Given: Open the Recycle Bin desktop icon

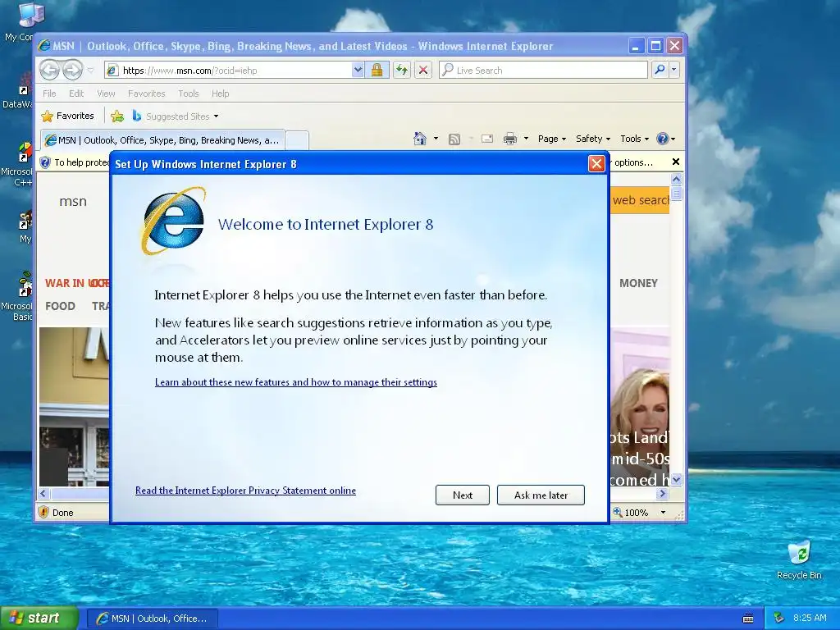Looking at the screenshot, I should tap(799, 559).
